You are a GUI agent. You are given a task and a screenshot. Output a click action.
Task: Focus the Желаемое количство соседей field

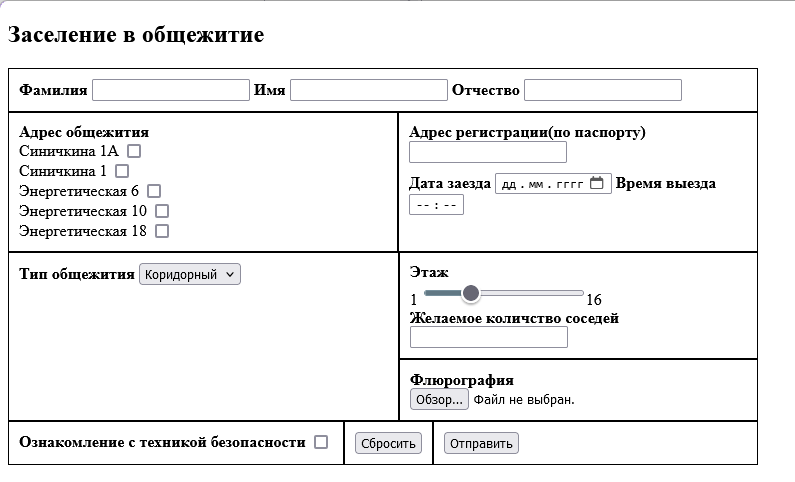pos(488,338)
